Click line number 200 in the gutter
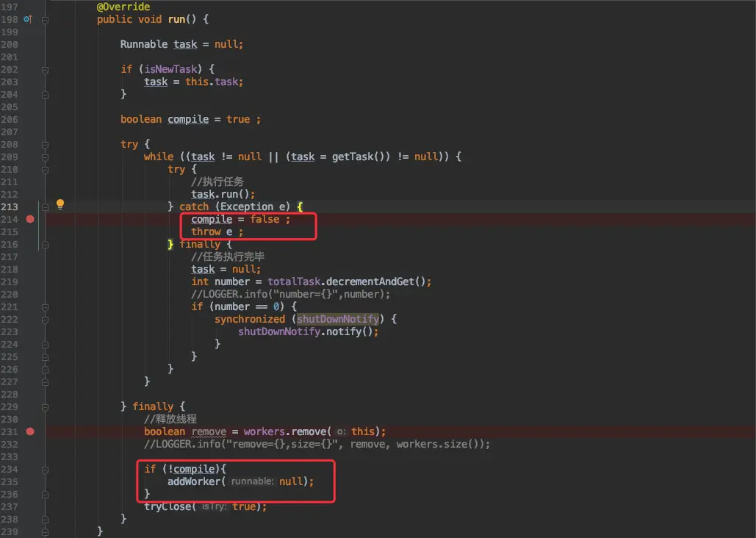The height and width of the screenshot is (538, 756). (x=9, y=44)
